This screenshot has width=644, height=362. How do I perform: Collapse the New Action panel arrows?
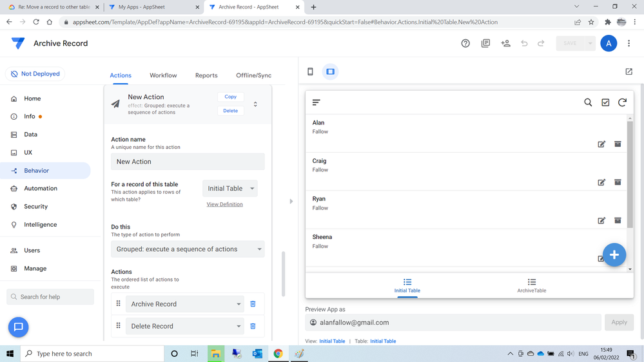255,104
